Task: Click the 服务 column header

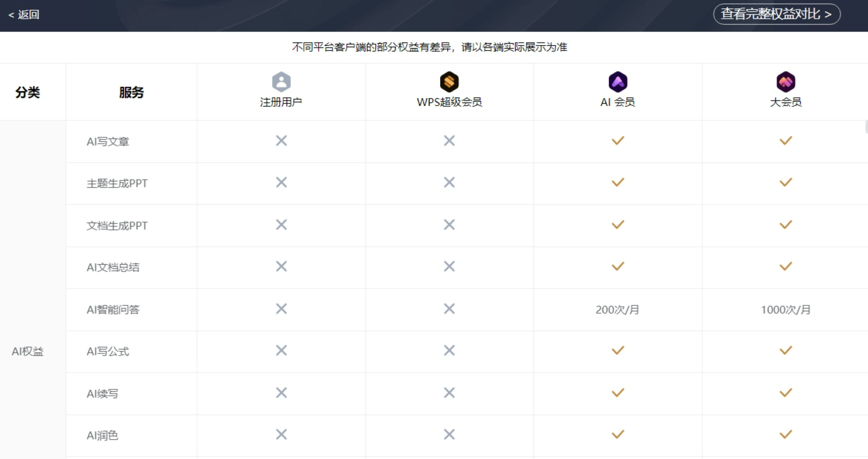Action: click(131, 92)
